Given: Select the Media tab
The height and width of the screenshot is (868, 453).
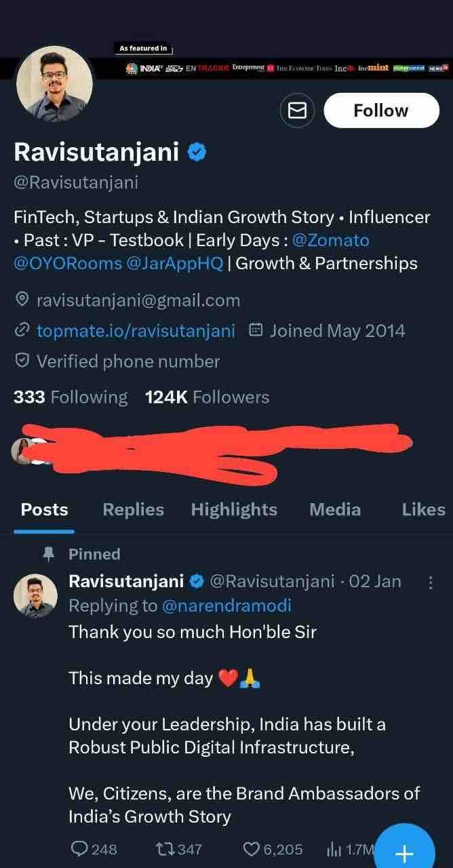Looking at the screenshot, I should 335,510.
